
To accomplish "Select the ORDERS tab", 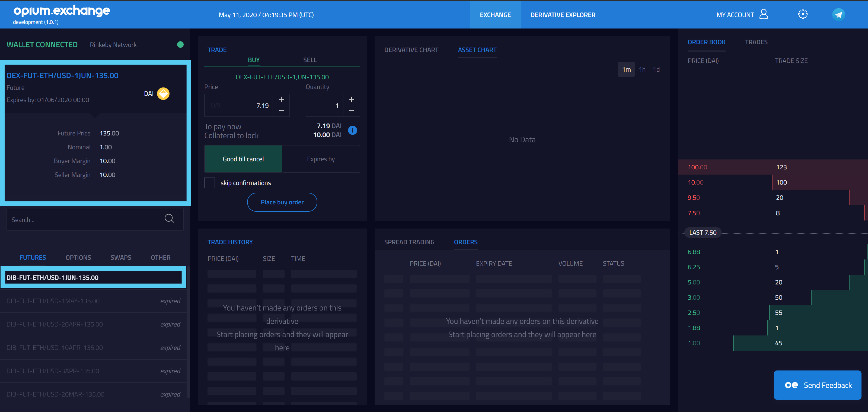I will click(466, 242).
